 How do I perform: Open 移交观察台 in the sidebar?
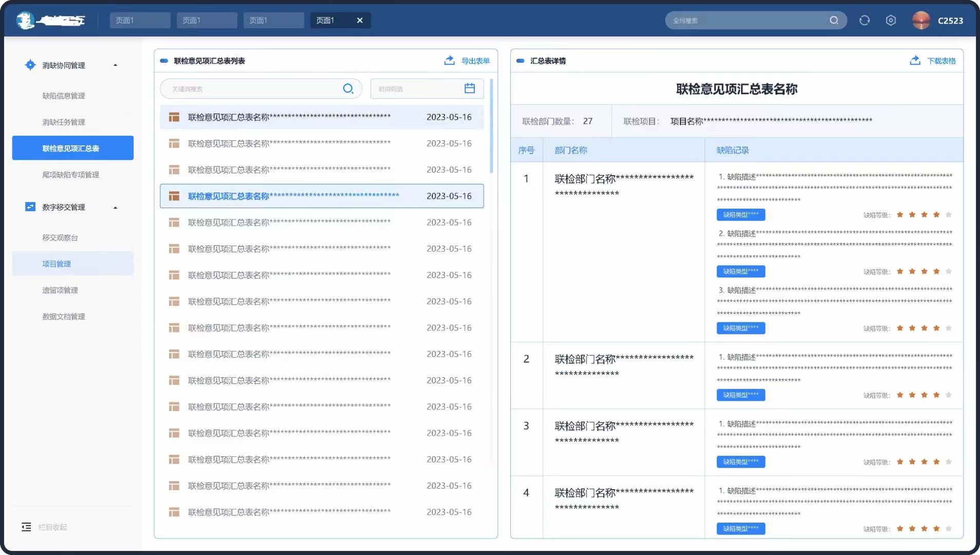click(x=60, y=237)
